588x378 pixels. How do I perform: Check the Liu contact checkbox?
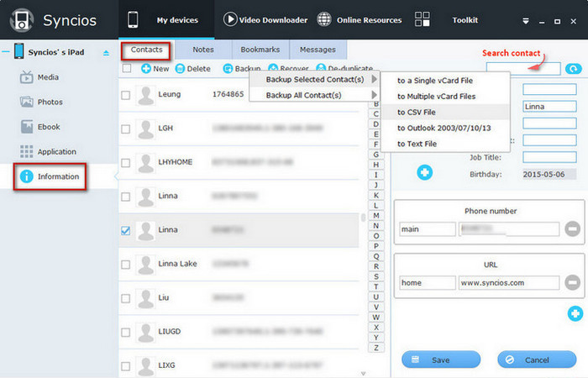[x=126, y=298]
